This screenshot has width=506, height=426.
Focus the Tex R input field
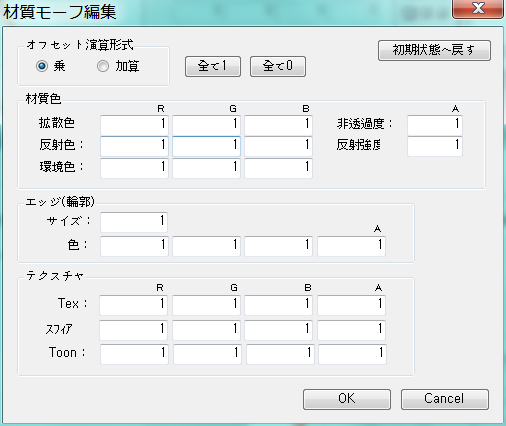(133, 305)
